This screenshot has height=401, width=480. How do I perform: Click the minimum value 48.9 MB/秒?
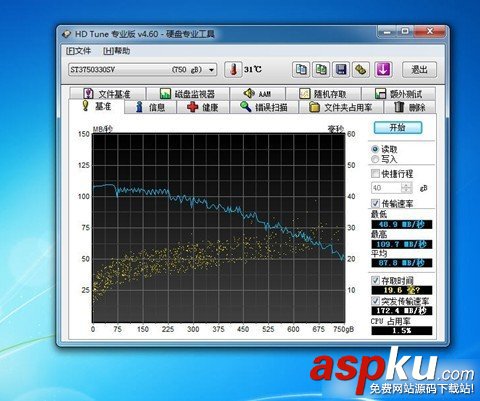(402, 224)
